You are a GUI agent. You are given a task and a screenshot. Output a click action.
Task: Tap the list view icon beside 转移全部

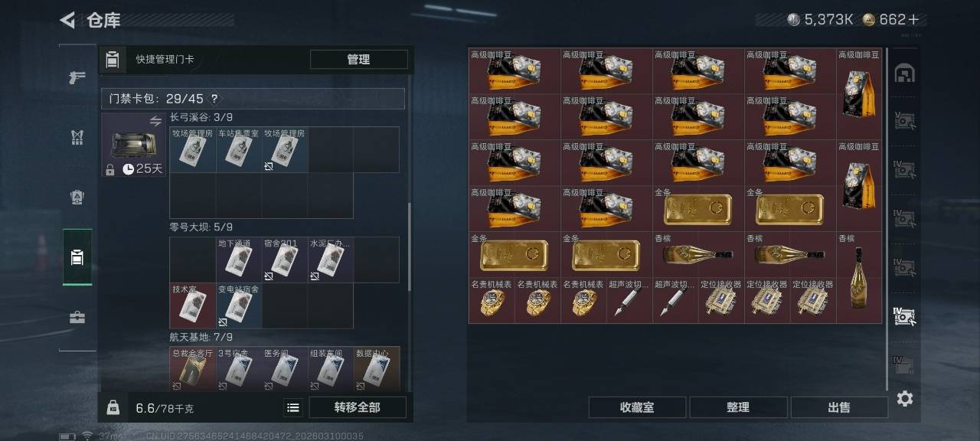(293, 408)
